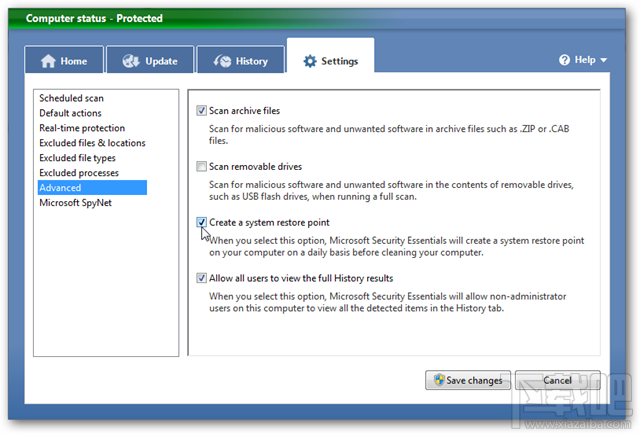Enable the Scan removable drives checkbox

(202, 166)
